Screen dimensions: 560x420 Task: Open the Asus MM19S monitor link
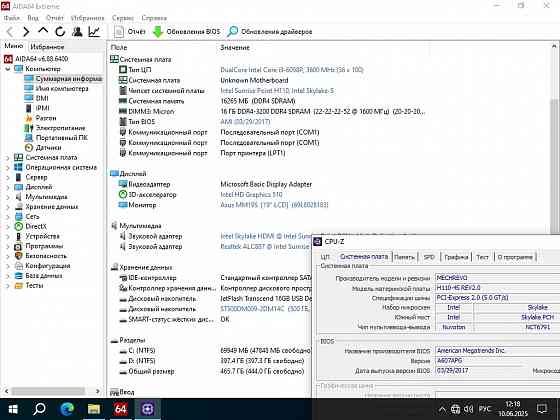(x=274, y=205)
